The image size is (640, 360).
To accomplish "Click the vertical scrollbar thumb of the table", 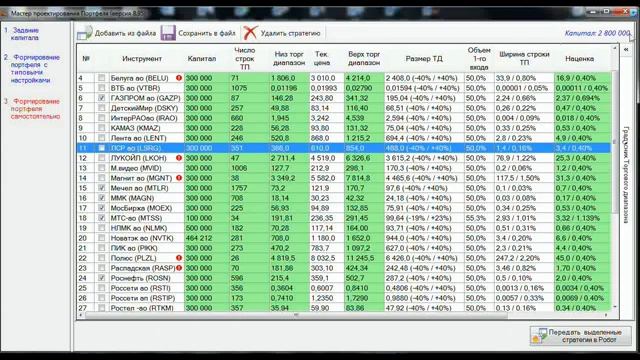I will tap(615, 141).
